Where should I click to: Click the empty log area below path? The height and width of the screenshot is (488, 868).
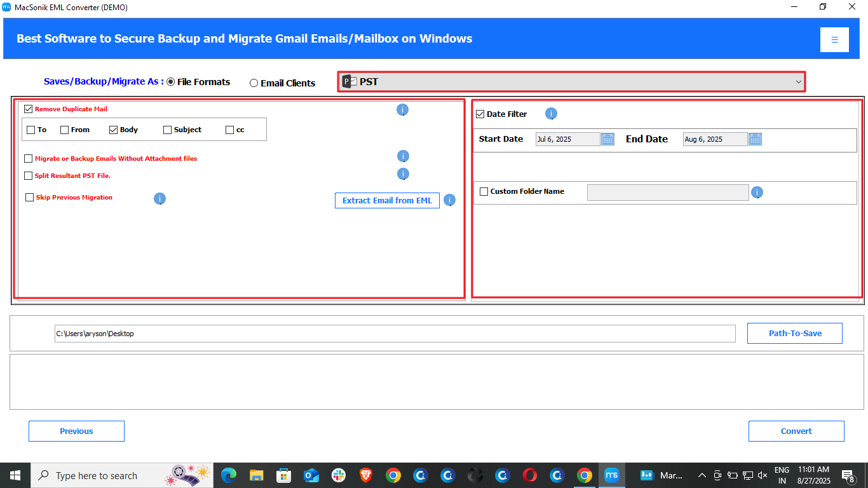point(437,382)
